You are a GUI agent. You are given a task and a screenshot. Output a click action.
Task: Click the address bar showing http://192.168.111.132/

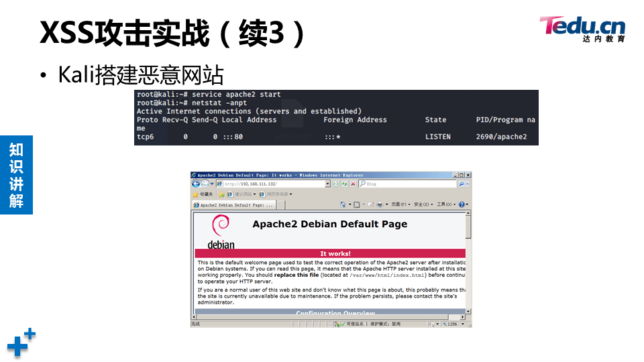tap(274, 184)
